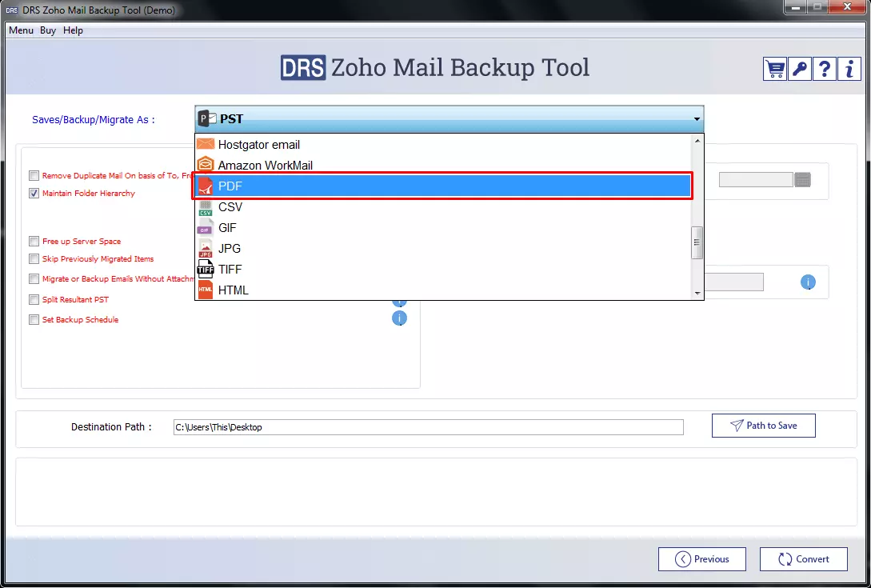Screen dimensions: 871x588
Task: Click the Destination Path text field
Action: [x=428, y=427]
